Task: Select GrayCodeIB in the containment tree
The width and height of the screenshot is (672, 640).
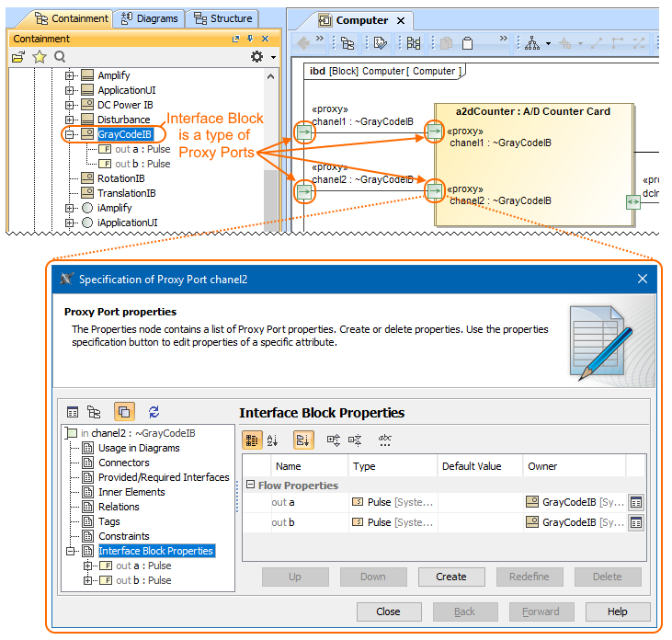Action: point(124,134)
